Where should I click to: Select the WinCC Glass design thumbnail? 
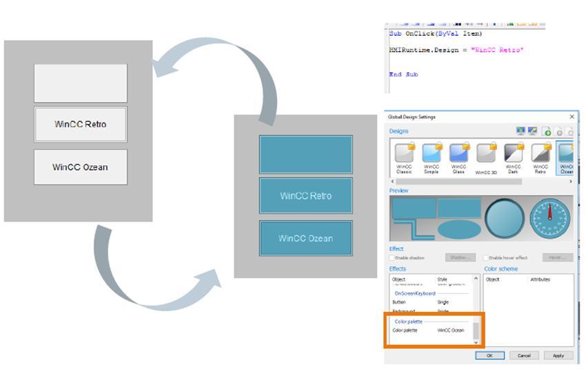coord(458,158)
